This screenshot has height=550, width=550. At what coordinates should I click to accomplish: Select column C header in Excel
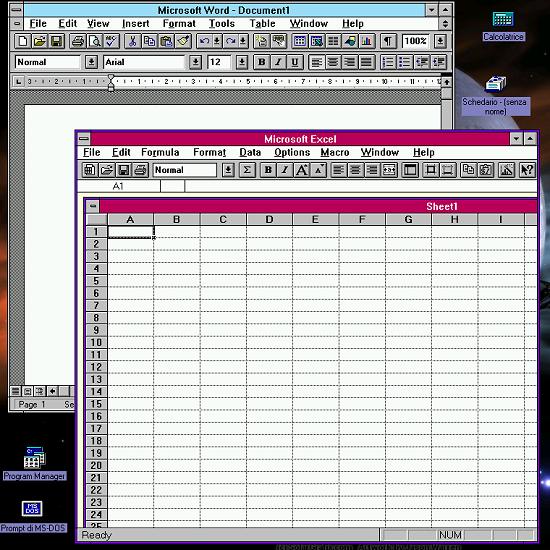coord(223,220)
